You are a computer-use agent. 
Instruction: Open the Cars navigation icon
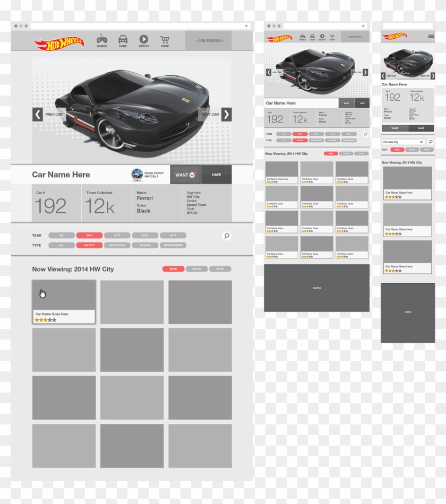pyautogui.click(x=123, y=38)
